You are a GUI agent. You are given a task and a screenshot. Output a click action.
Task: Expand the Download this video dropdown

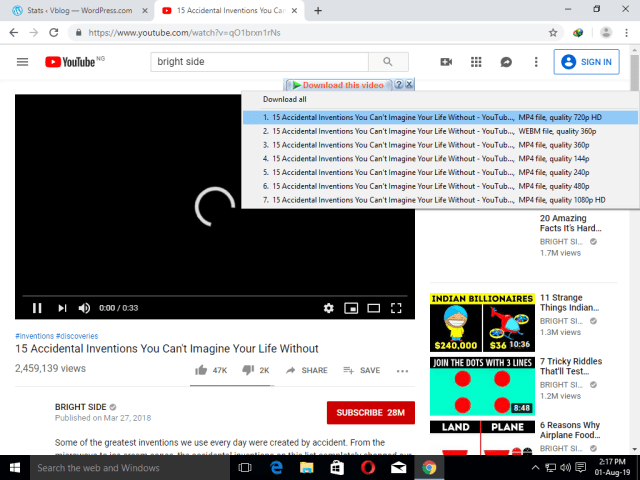click(340, 85)
